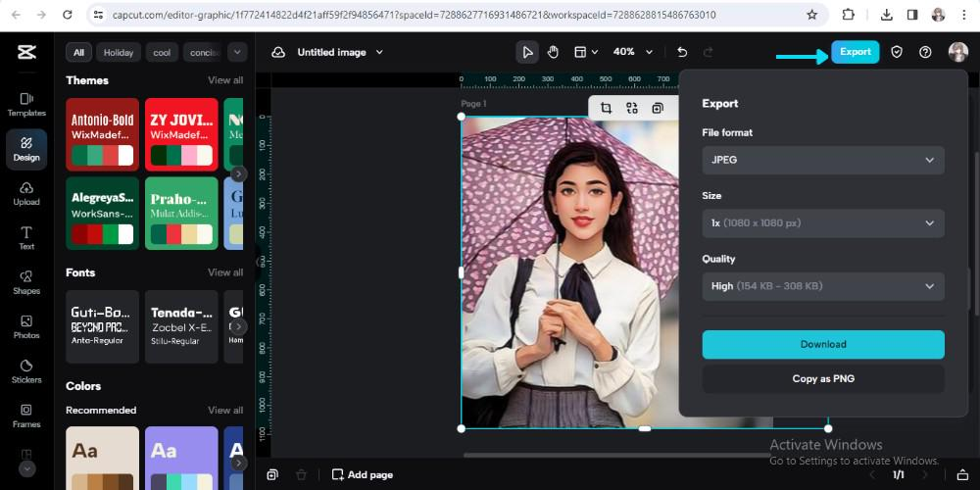Click the CapCut logo icon

point(26,53)
